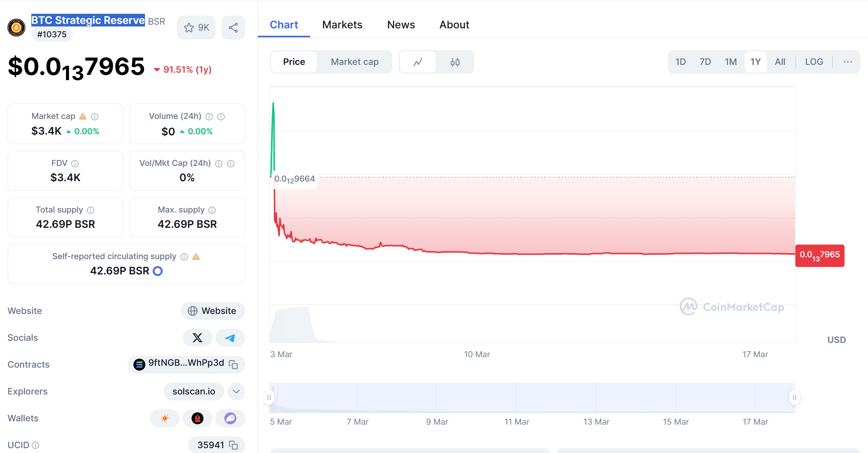
Task: Switch to the Markets tab
Action: 342,25
